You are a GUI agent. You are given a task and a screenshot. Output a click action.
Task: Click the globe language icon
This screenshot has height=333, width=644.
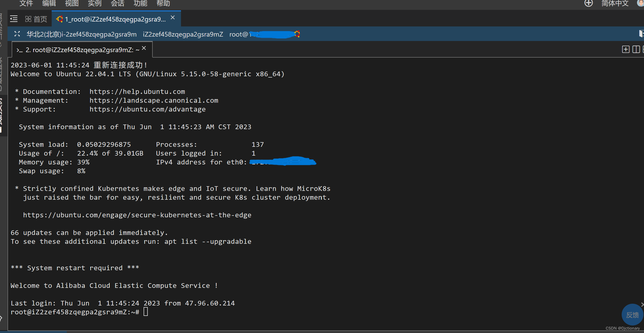pyautogui.click(x=589, y=3)
